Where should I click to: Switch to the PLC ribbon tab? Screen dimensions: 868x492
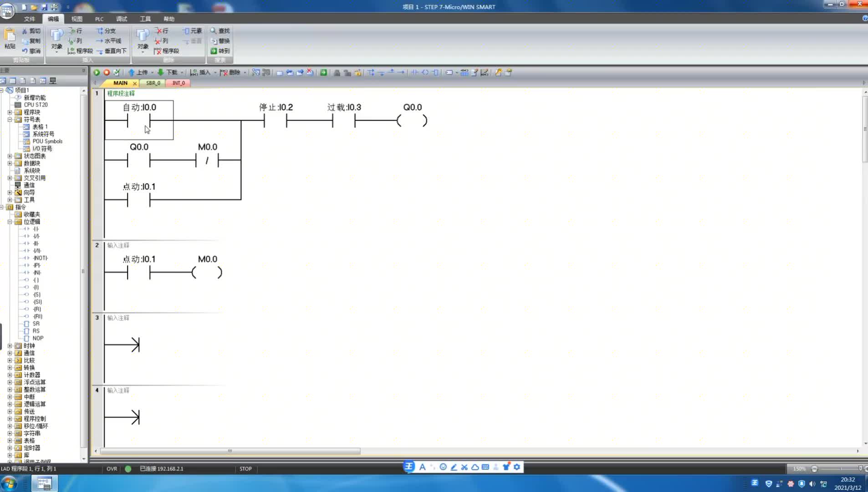coord(99,19)
